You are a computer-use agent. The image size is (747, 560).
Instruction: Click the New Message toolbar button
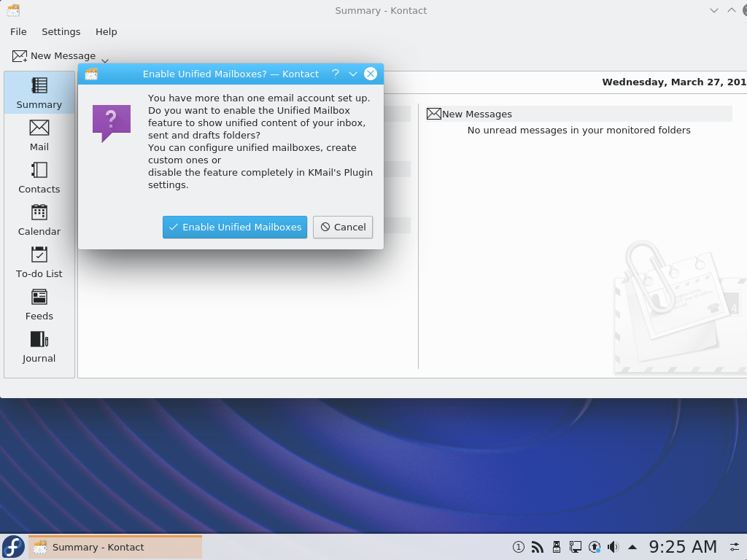(54, 55)
